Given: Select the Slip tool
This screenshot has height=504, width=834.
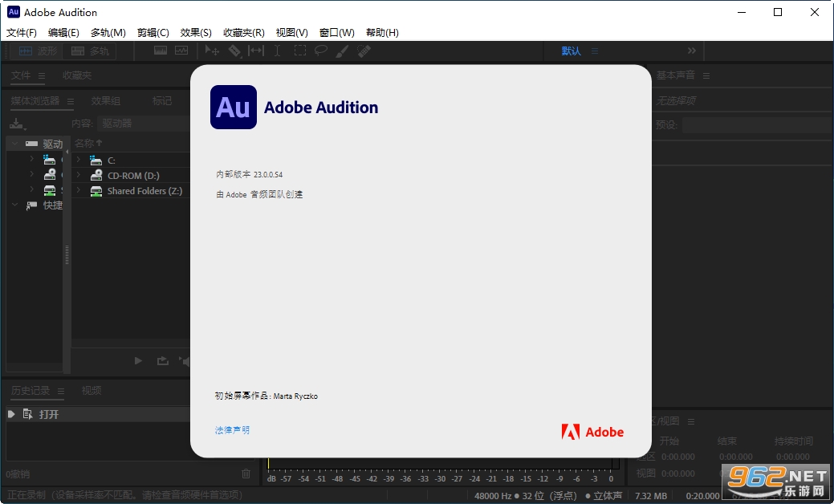Looking at the screenshot, I should pyautogui.click(x=256, y=51).
